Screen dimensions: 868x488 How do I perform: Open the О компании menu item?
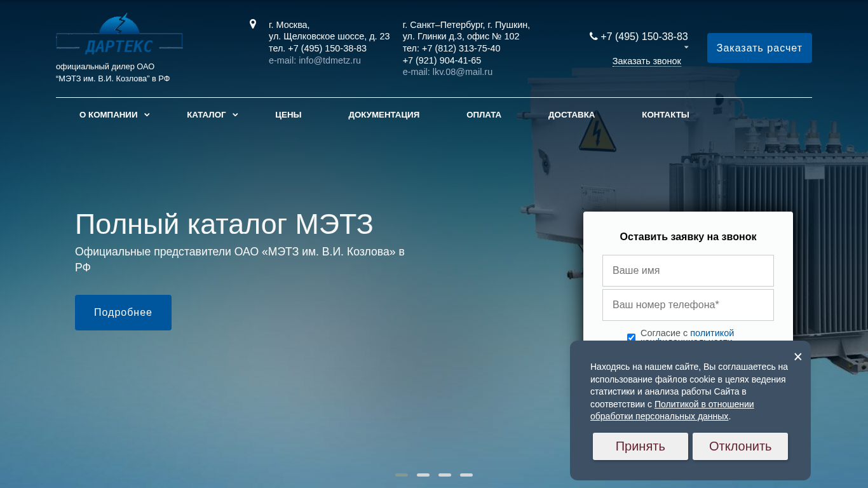coord(109,115)
